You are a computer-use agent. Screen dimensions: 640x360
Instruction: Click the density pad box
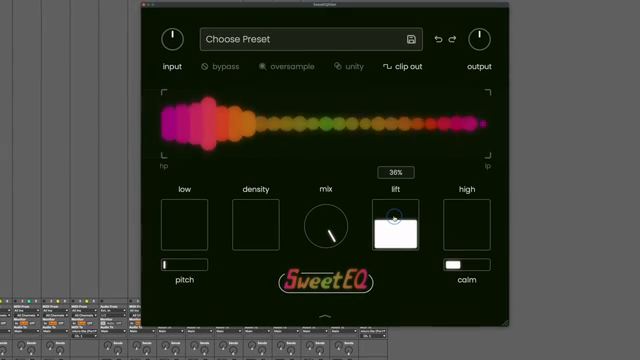point(256,225)
